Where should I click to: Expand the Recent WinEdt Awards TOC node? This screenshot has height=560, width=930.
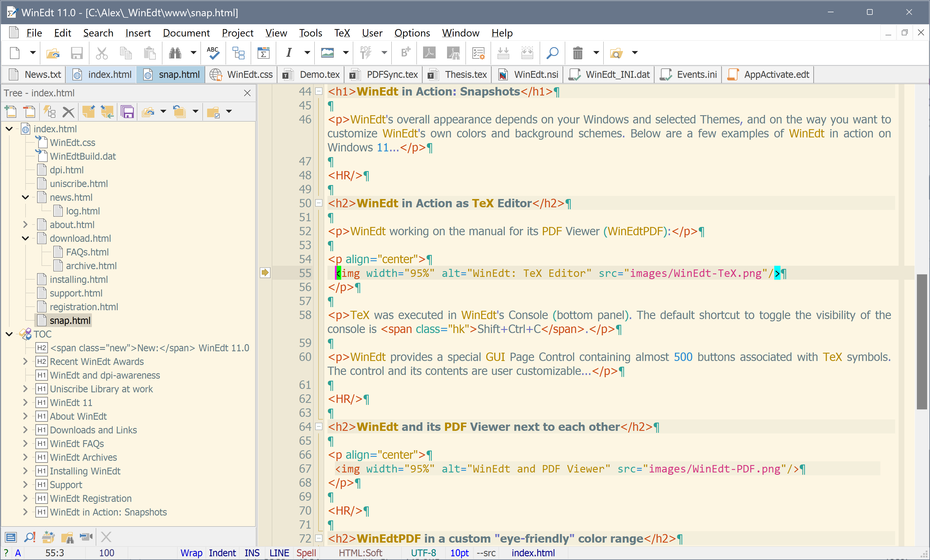coord(25,362)
